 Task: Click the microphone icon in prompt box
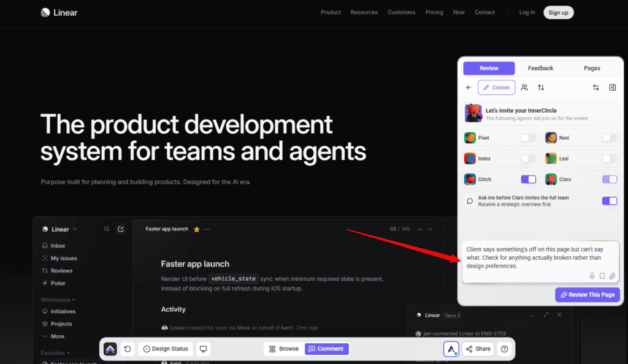(592, 276)
